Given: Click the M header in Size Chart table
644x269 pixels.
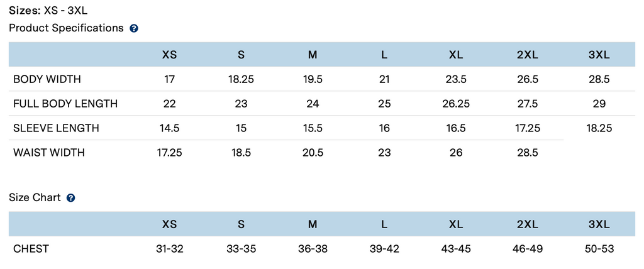Looking at the screenshot, I should (313, 224).
